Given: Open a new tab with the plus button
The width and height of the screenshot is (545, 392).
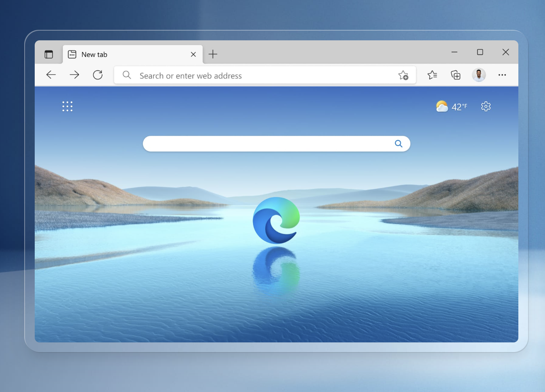Looking at the screenshot, I should click(213, 54).
